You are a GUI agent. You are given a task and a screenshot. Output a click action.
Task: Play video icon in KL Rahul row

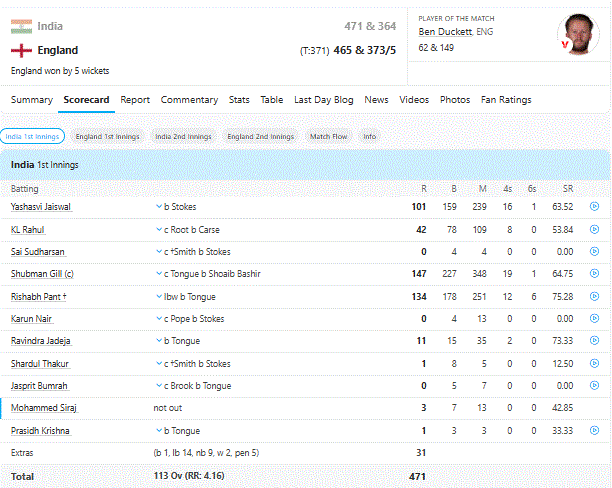tap(594, 229)
